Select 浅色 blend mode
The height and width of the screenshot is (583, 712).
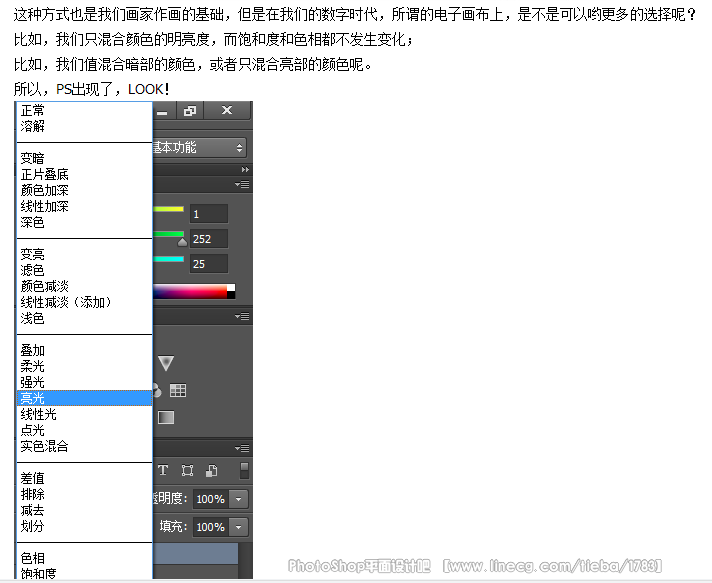coord(84,318)
